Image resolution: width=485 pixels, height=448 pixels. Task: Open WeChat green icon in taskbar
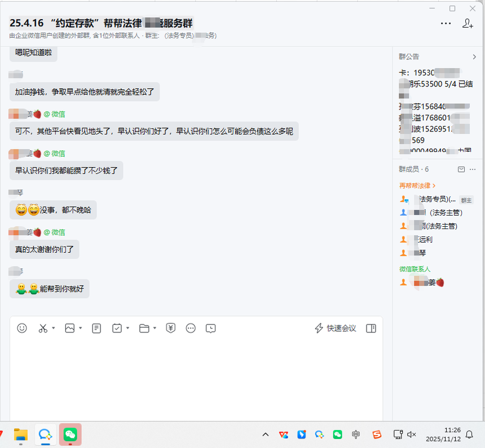[70, 434]
